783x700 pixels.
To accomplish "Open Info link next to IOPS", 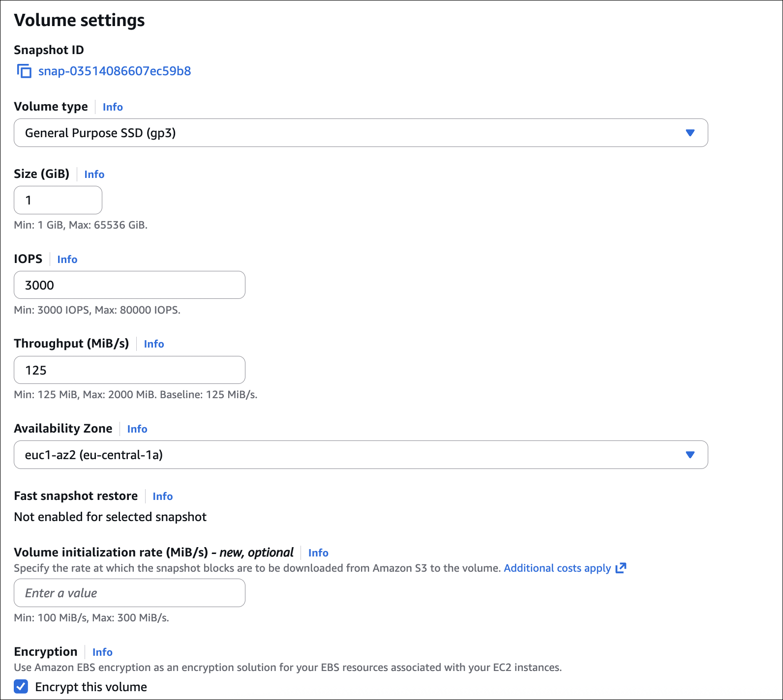I will coord(67,260).
